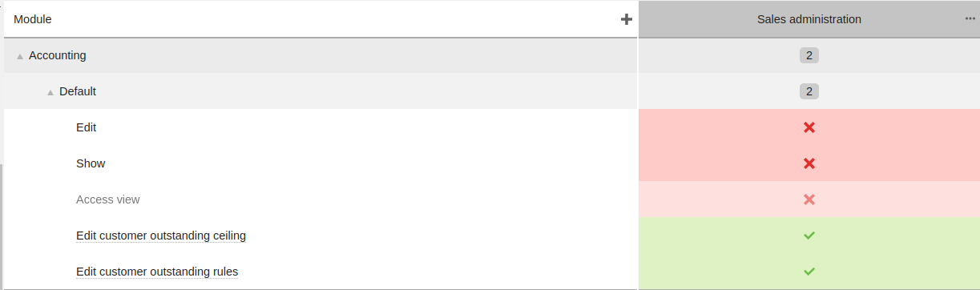Click the Access view permission label

(108, 199)
